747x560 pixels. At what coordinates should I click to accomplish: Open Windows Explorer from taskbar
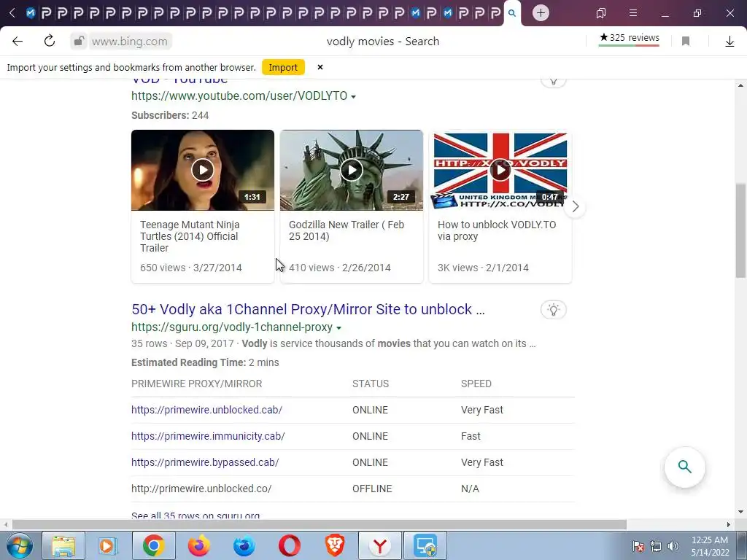tap(63, 545)
